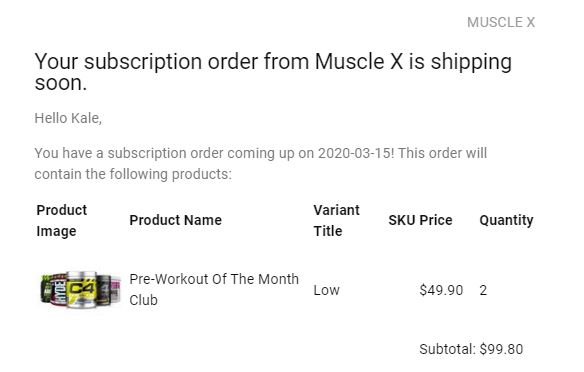Viewport: 584px width, 372px height.
Task: Click the word Club in product name
Action: coord(143,300)
